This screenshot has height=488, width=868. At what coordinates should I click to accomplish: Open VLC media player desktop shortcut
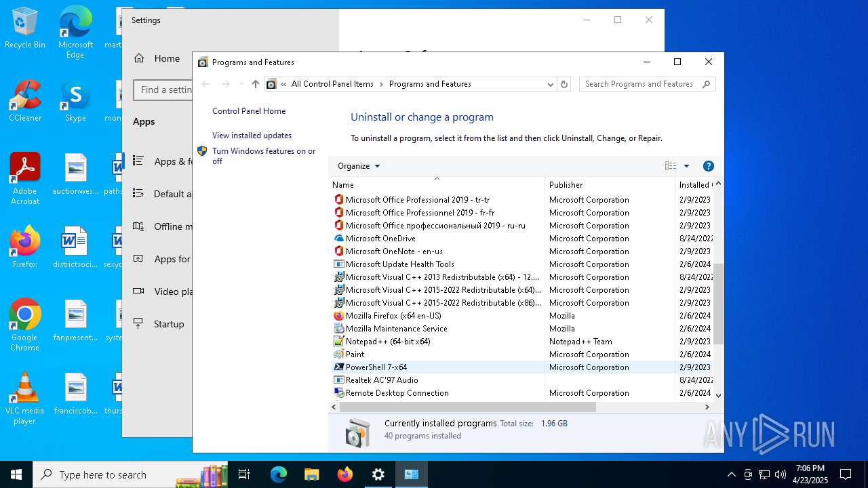25,399
